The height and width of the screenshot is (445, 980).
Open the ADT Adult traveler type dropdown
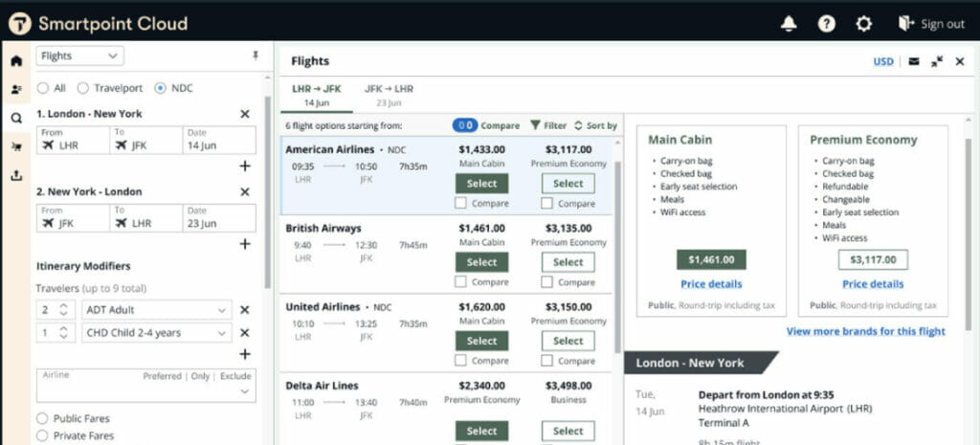[x=156, y=310]
